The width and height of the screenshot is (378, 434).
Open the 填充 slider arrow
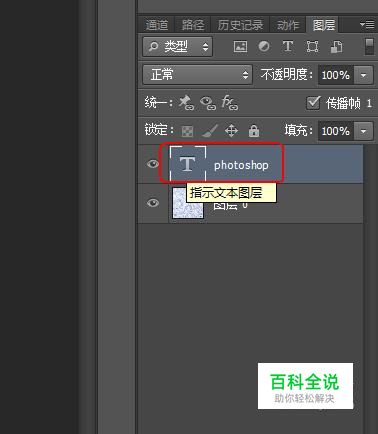(363, 131)
